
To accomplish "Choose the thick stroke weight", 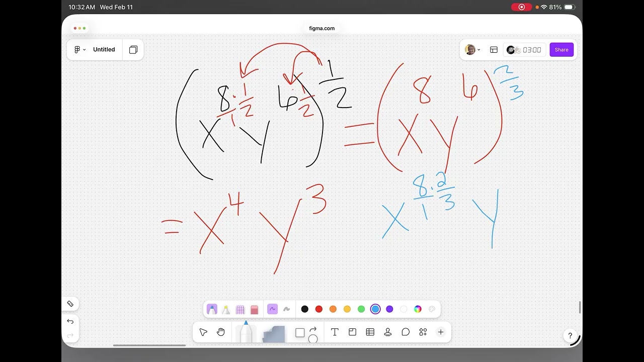I will point(286,309).
